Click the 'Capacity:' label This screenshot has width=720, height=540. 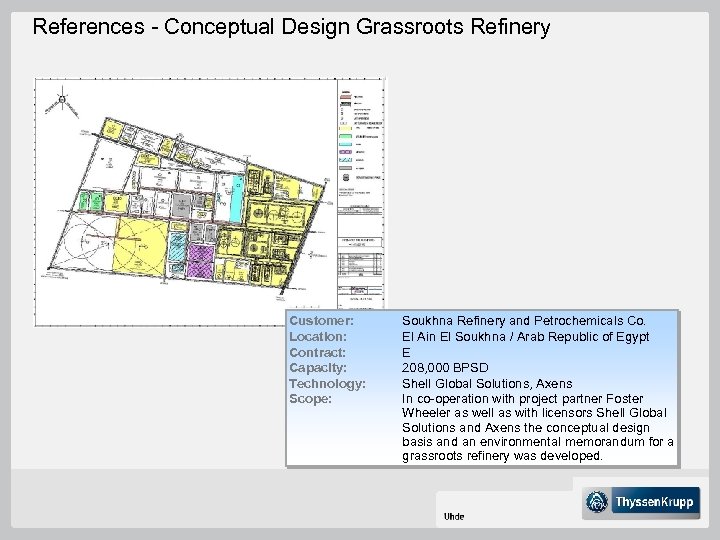pyautogui.click(x=318, y=368)
